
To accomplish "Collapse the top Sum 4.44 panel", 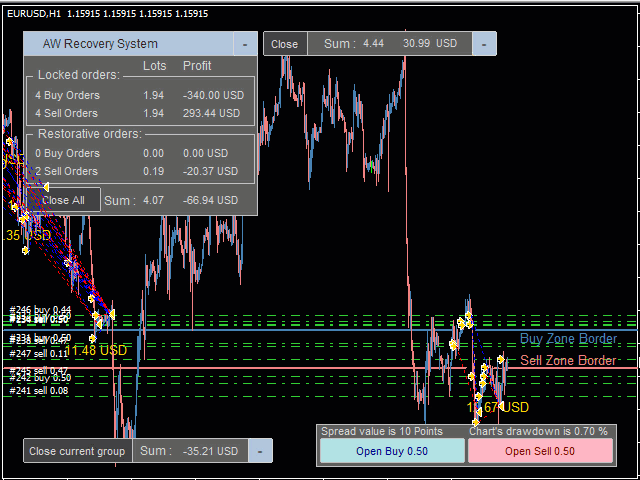I will (x=484, y=44).
